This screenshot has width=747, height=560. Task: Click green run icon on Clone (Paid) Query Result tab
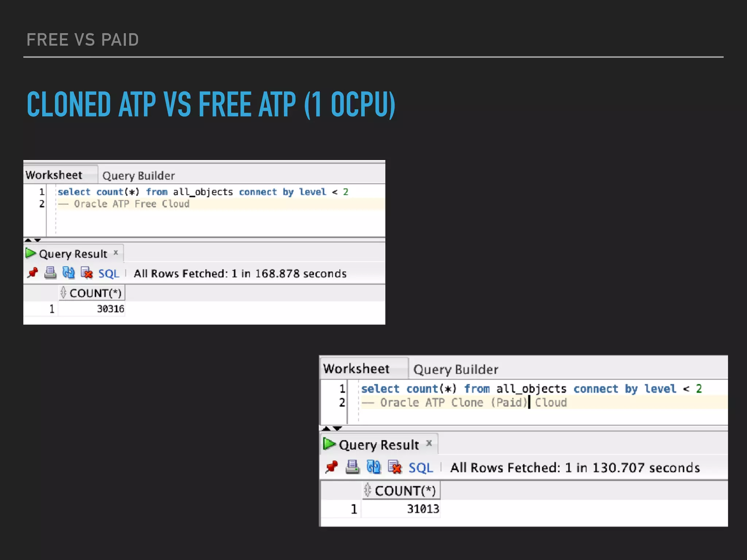[x=329, y=444]
